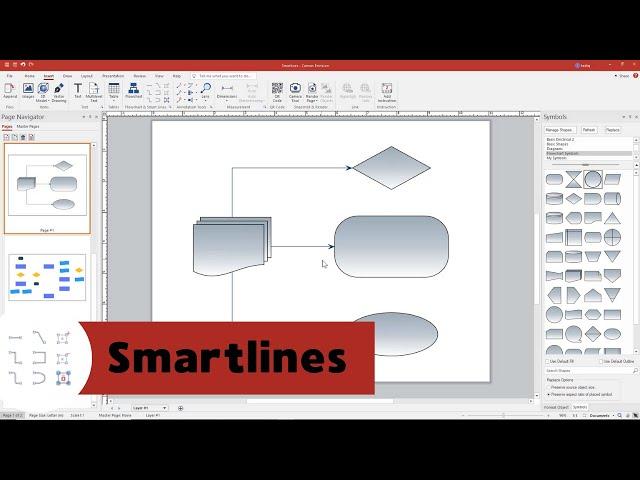Select the Page #1 thumbnail
The width and height of the screenshot is (640, 480).
coord(47,188)
